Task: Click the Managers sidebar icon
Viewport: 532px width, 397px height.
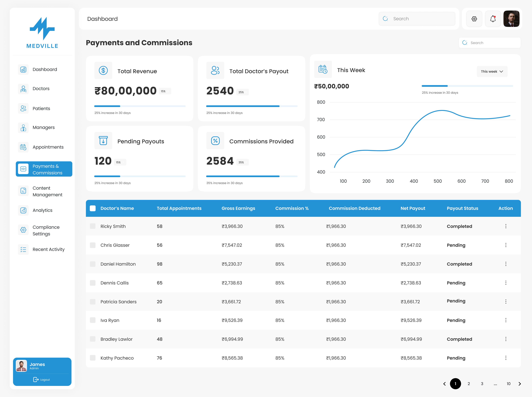Action: coord(23,128)
